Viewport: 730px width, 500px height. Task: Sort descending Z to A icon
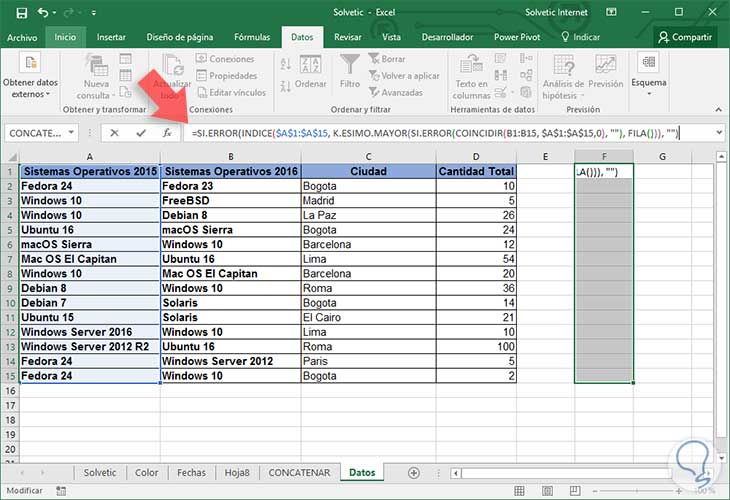(x=285, y=85)
